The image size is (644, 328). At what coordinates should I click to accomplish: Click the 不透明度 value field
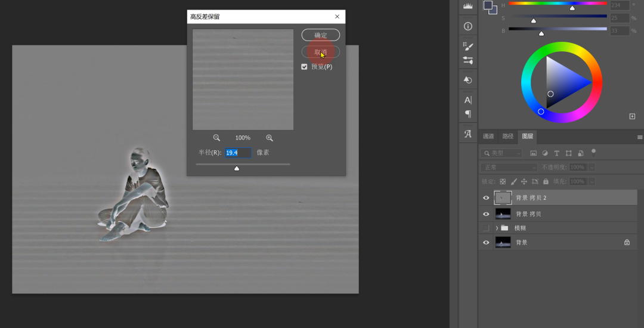[578, 168]
